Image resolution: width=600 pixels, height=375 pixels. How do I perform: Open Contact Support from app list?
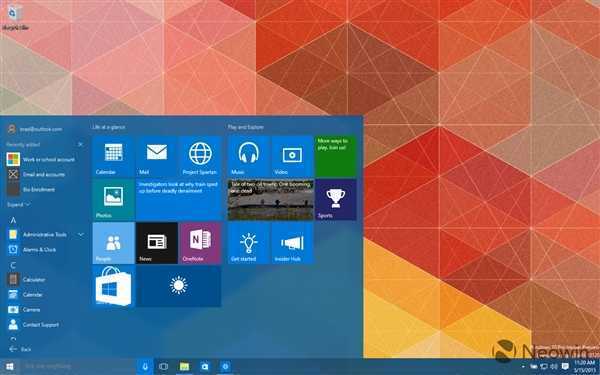point(33,324)
